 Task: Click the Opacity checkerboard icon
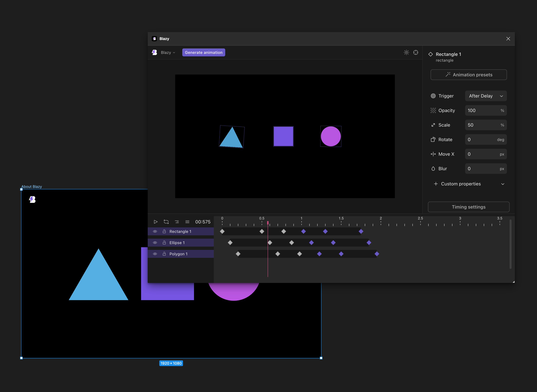(433, 111)
